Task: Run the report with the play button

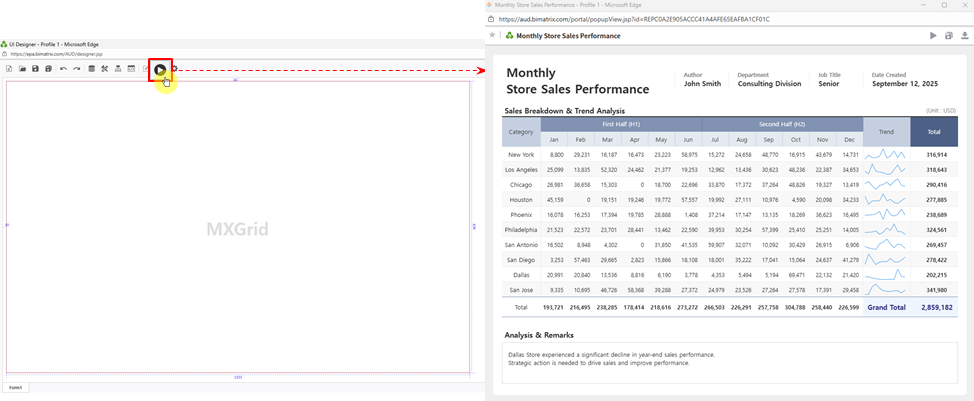Action: [160, 70]
